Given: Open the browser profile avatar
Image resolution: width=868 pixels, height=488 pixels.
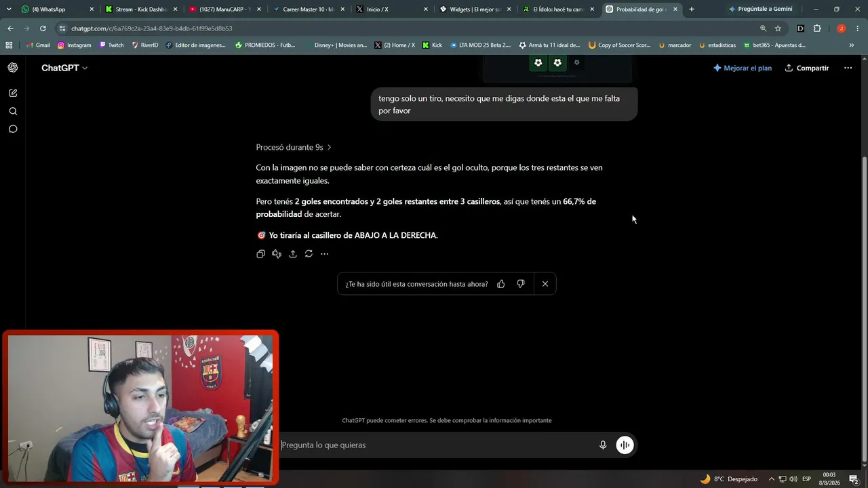Looking at the screenshot, I should pos(842,28).
